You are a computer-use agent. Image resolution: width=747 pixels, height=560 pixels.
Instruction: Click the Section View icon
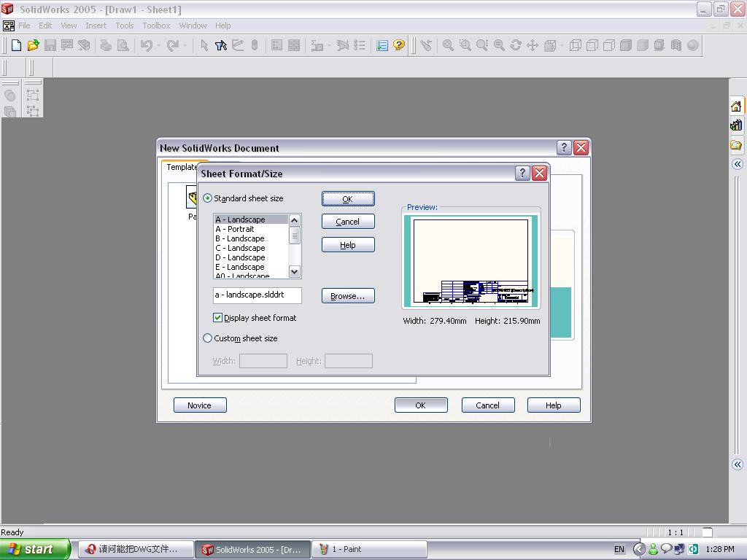point(676,45)
